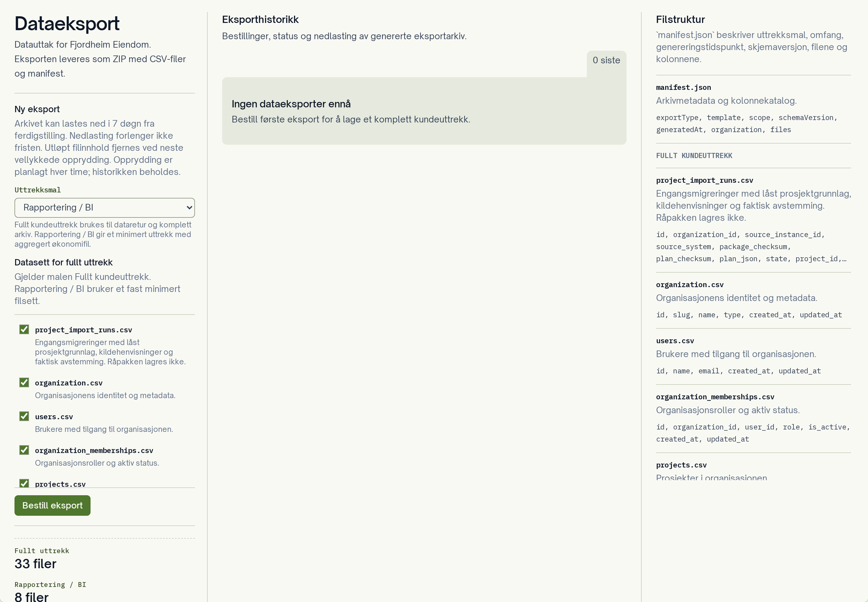The width and height of the screenshot is (868, 602).
Task: Click the organization_memberships.csv heading in Filstruktur
Action: (715, 397)
